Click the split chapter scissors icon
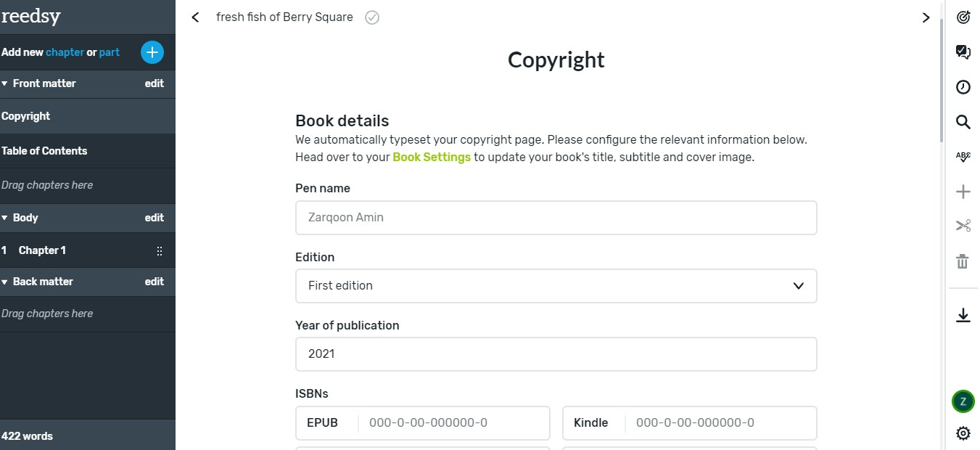Screen dimensions: 980x450 point(963,226)
